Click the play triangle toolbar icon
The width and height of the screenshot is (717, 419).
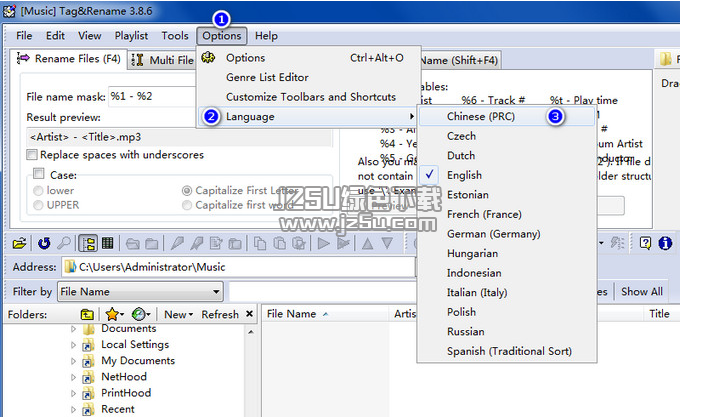tap(324, 243)
